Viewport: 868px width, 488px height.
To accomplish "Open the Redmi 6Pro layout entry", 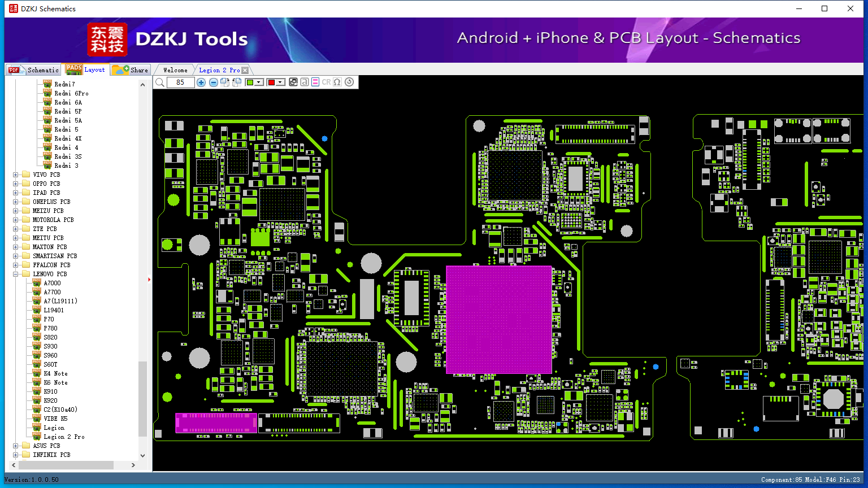I will click(x=71, y=93).
